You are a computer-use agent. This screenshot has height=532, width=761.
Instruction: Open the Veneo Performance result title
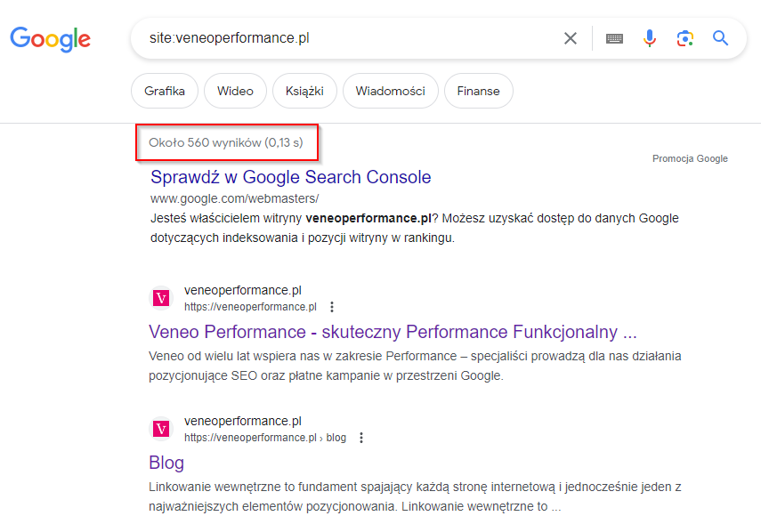(393, 332)
